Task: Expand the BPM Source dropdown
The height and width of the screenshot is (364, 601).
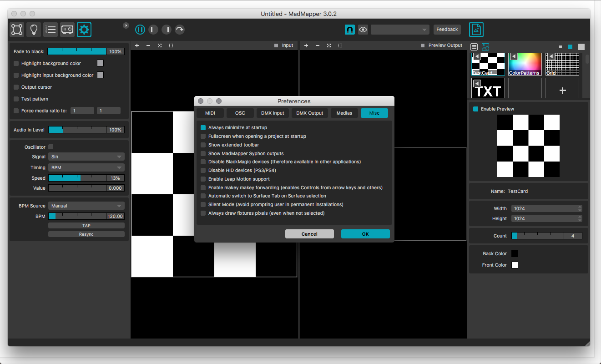Action: 86,206
